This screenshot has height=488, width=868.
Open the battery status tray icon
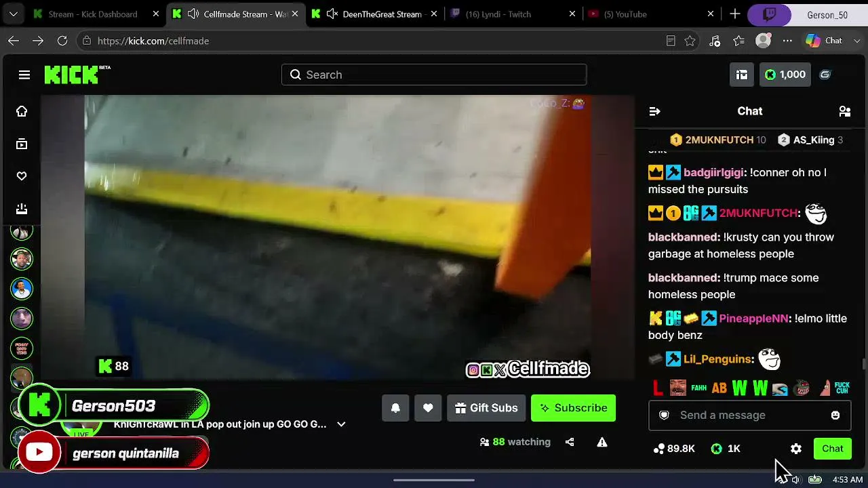[x=815, y=479]
